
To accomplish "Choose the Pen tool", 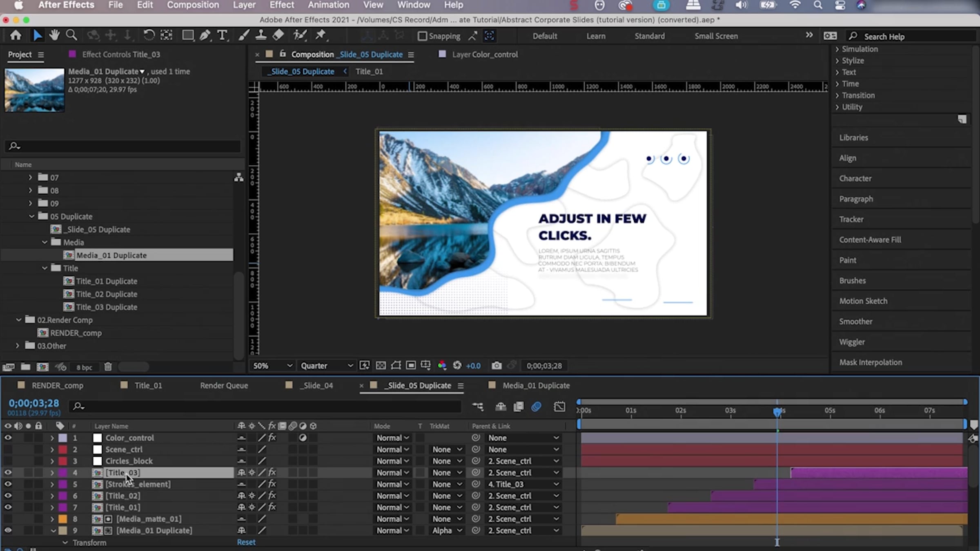I will click(x=205, y=36).
